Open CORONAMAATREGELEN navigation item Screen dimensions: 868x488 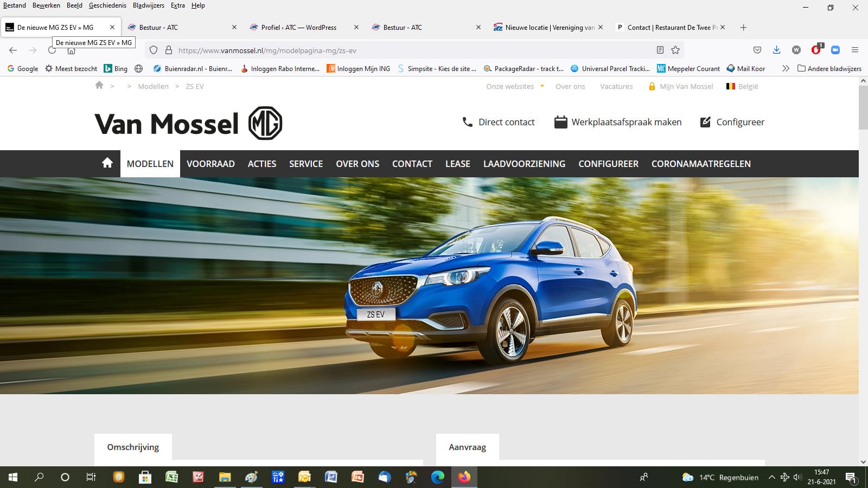coord(701,164)
